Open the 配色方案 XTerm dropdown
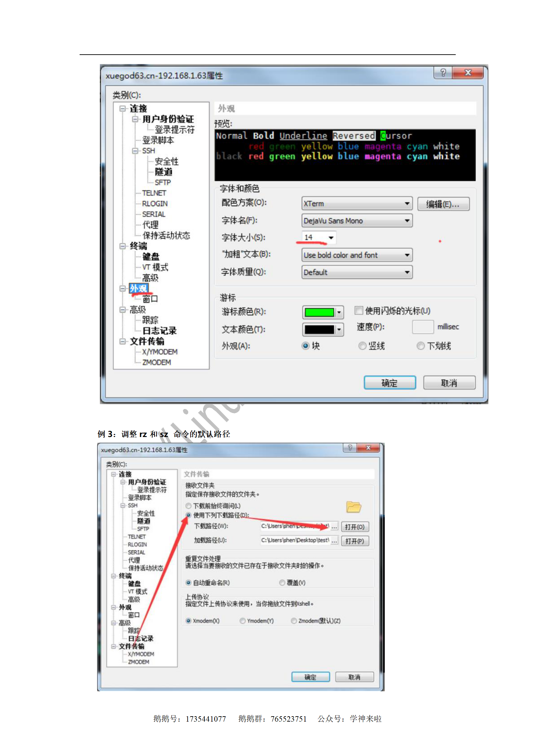Viewport: 535px width, 756px height. point(357,203)
